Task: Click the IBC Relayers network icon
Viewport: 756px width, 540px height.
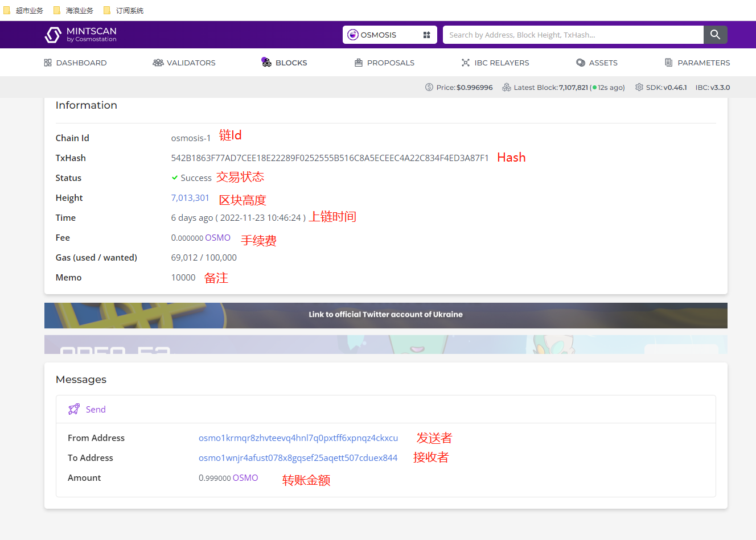Action: pos(466,63)
